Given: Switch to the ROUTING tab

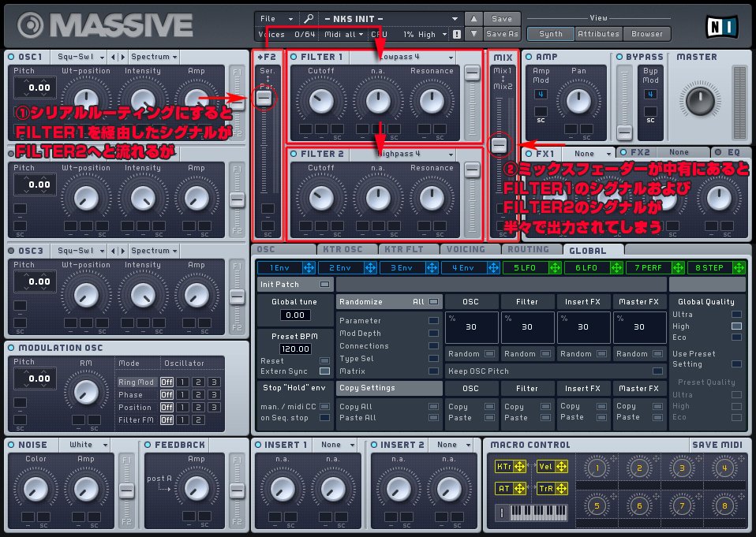Looking at the screenshot, I should [529, 249].
